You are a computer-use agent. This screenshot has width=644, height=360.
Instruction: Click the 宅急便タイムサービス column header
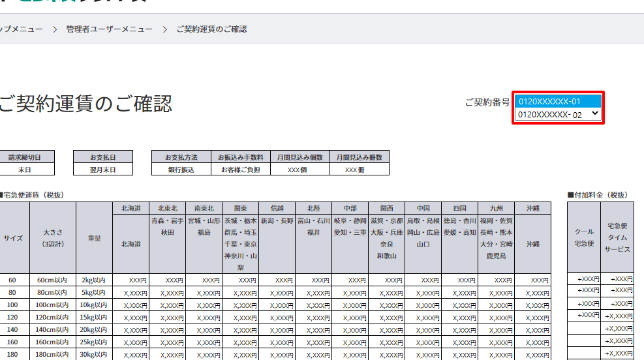617,237
